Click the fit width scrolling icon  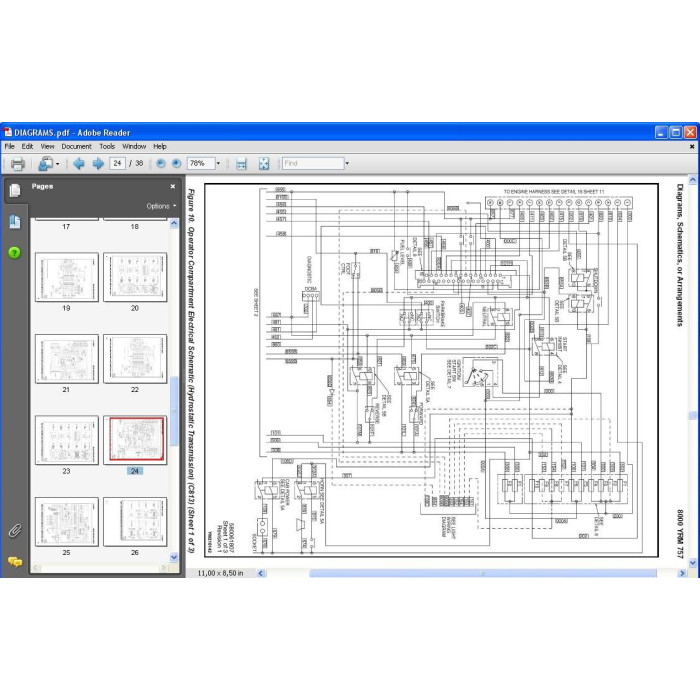[241, 164]
